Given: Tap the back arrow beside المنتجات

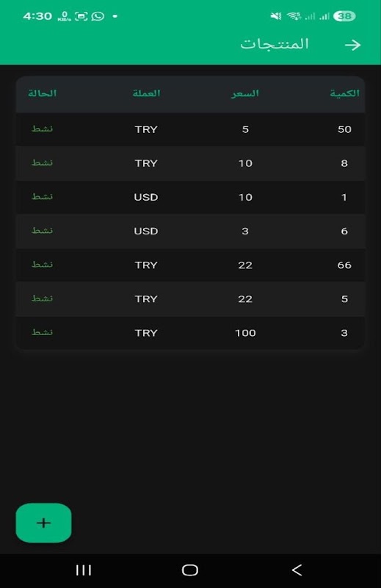Looking at the screenshot, I should pos(352,45).
